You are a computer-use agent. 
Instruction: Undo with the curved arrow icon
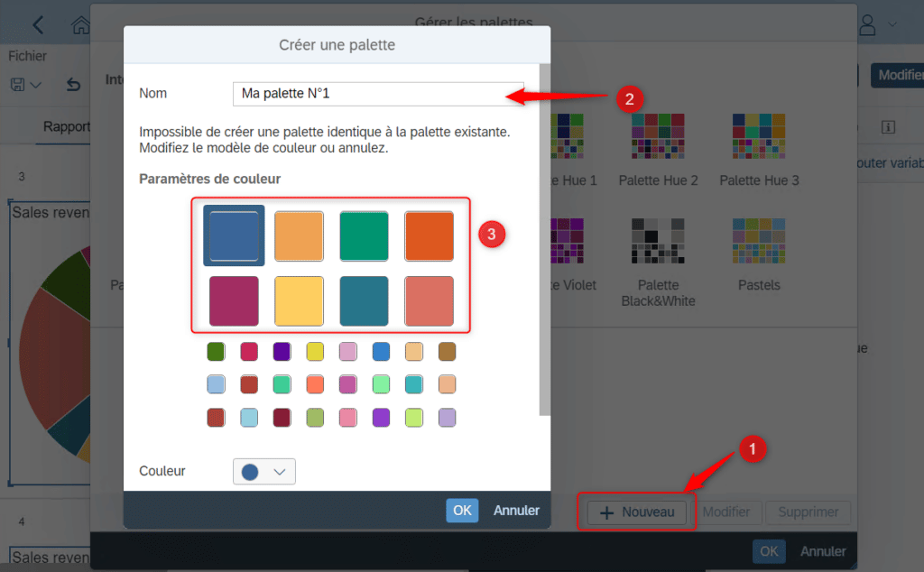pyautogui.click(x=73, y=85)
